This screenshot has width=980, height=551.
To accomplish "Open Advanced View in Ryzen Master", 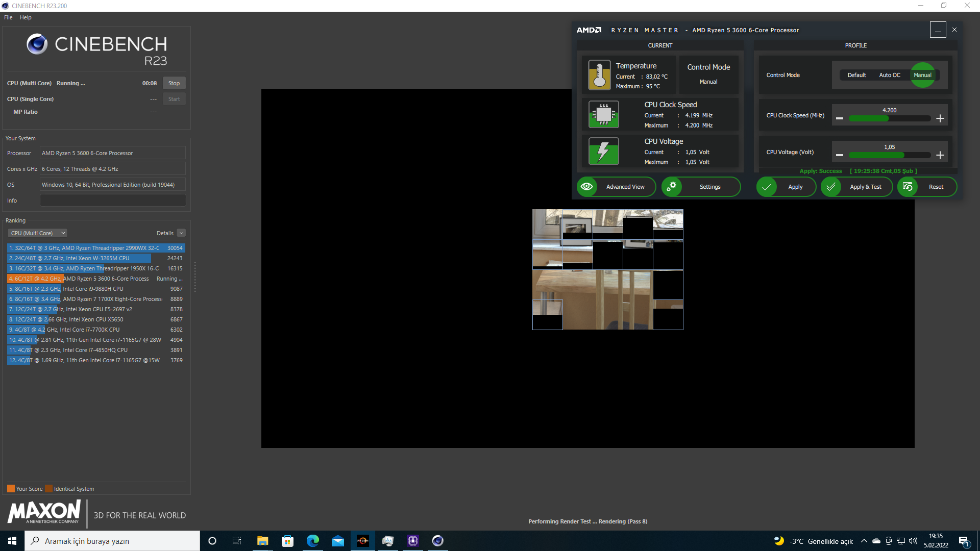I will click(x=616, y=187).
